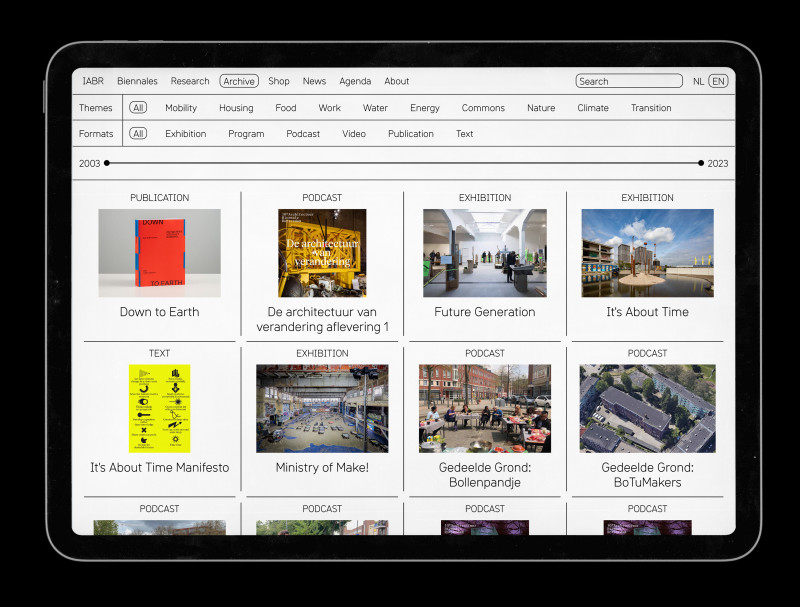Focus the Search field
Screen dimensions: 800x607
point(629,81)
